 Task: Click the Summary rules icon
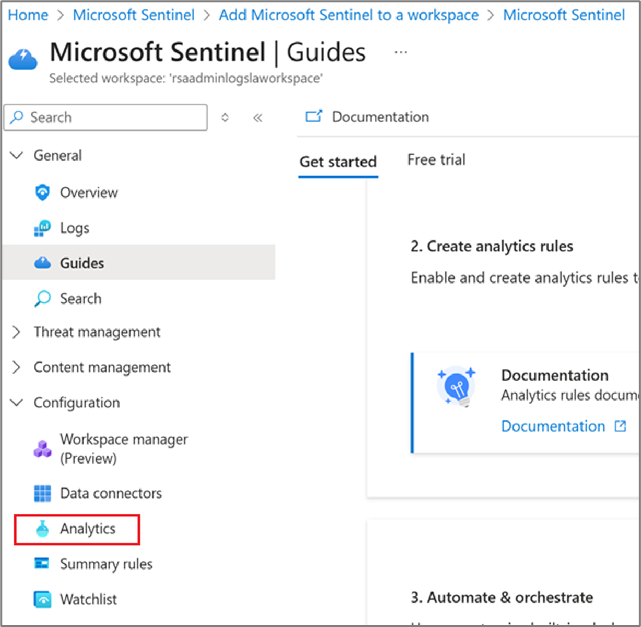[x=42, y=564]
